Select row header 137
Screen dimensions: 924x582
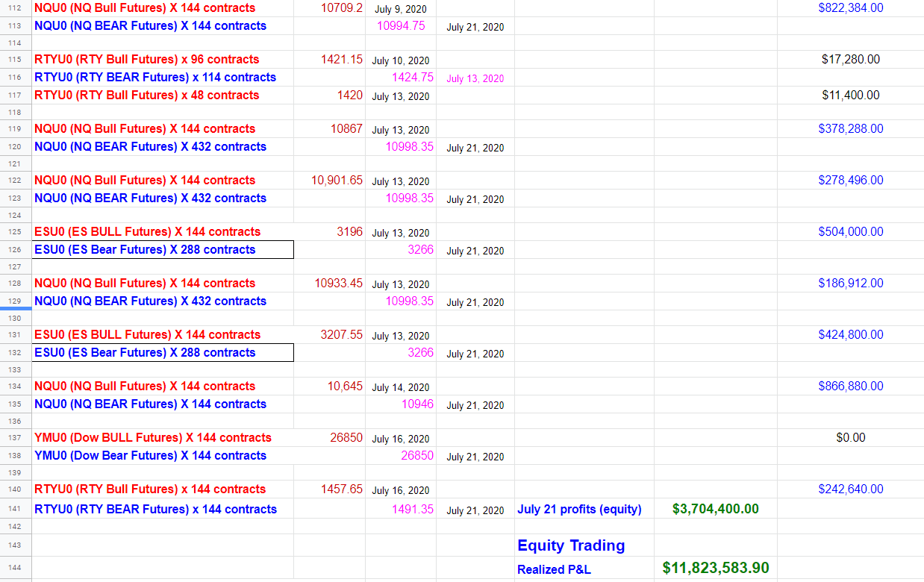click(16, 438)
